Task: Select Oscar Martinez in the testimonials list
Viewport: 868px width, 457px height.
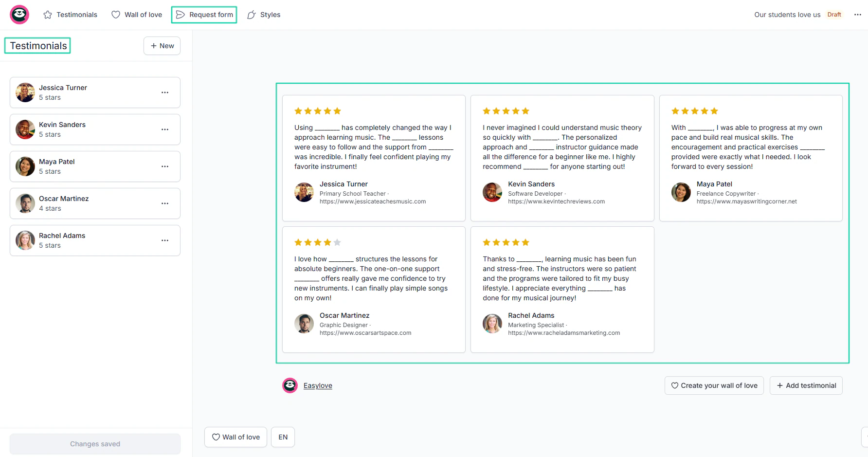Action: 95,203
